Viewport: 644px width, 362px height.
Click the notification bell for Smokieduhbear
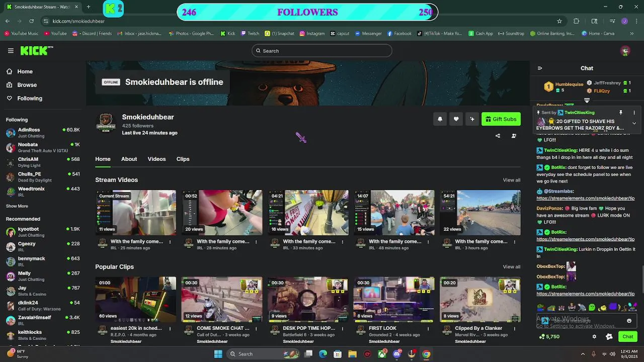[440, 119]
